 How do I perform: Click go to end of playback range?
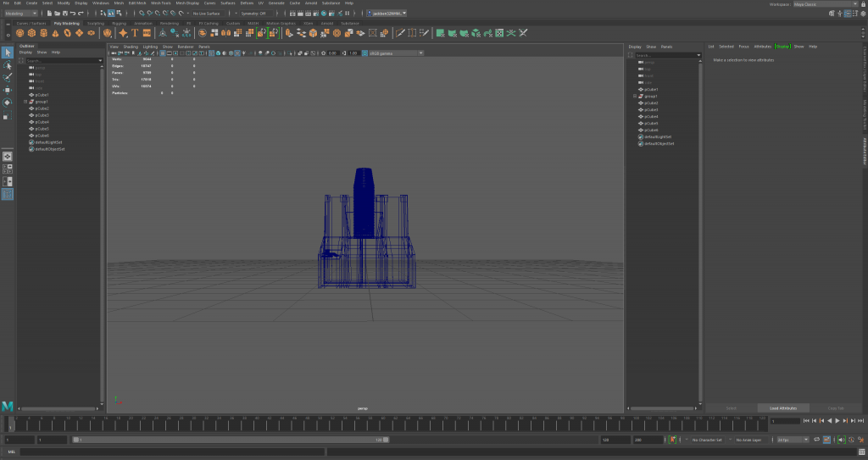pyautogui.click(x=860, y=420)
